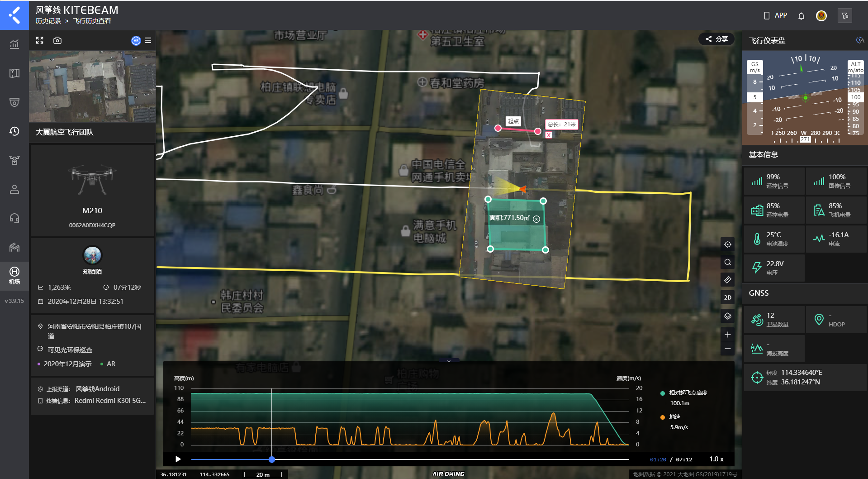
Task: Click the pilot avatar 郑陌陌
Action: pyautogui.click(x=92, y=255)
